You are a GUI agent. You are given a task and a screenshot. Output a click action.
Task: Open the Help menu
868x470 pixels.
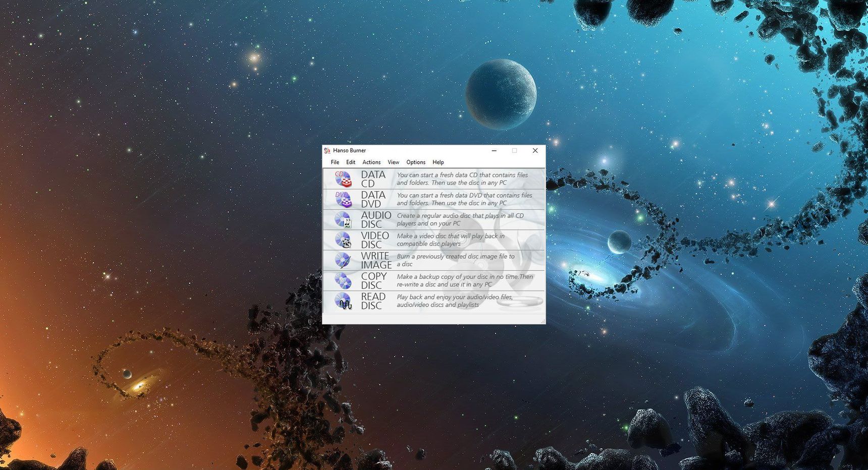(438, 162)
